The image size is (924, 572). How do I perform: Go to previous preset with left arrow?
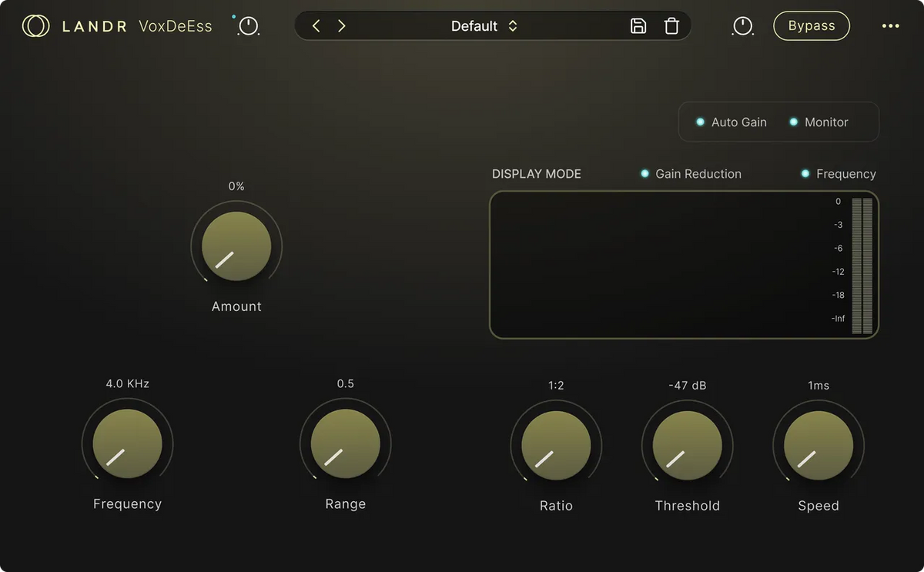click(x=316, y=26)
